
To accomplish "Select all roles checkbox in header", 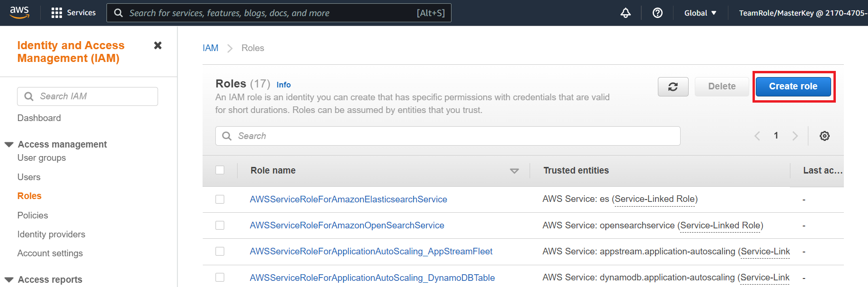I will pyautogui.click(x=220, y=170).
